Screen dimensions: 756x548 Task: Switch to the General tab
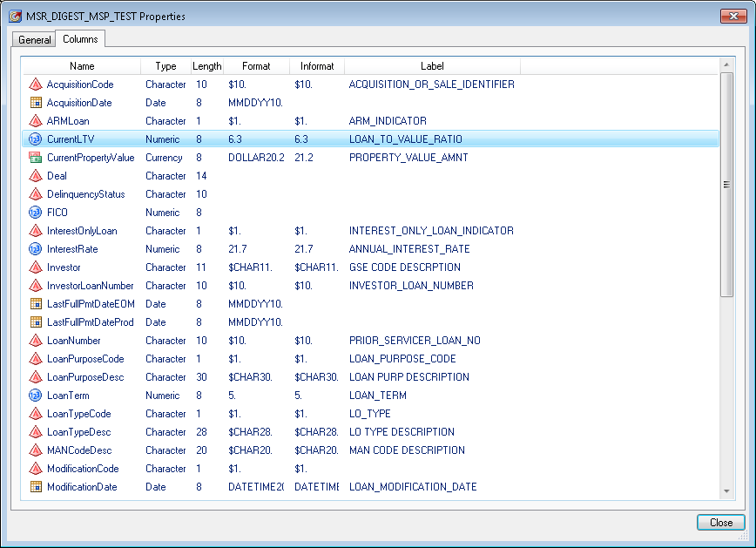click(x=33, y=39)
